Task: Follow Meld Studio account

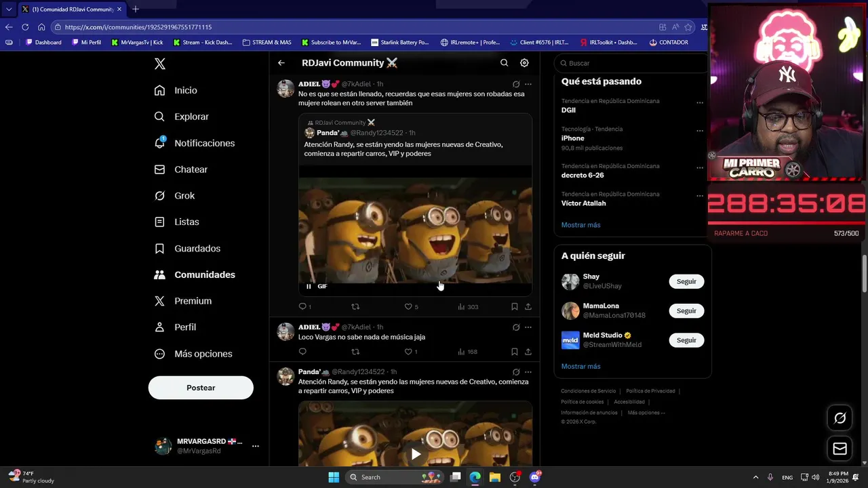Action: point(686,340)
